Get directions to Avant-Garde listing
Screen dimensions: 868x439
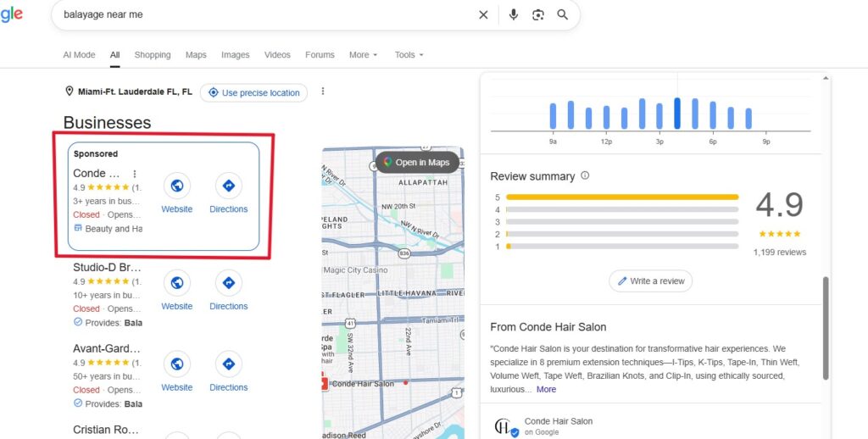[x=229, y=364]
